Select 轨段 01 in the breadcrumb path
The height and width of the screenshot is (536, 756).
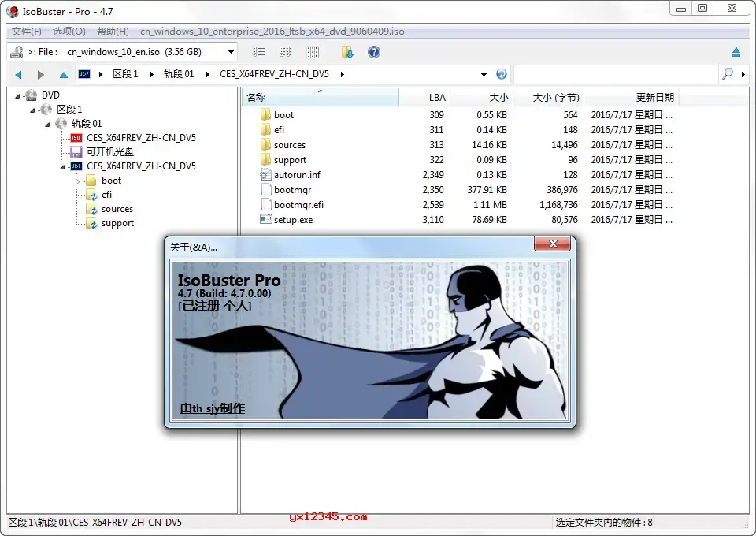coord(179,74)
